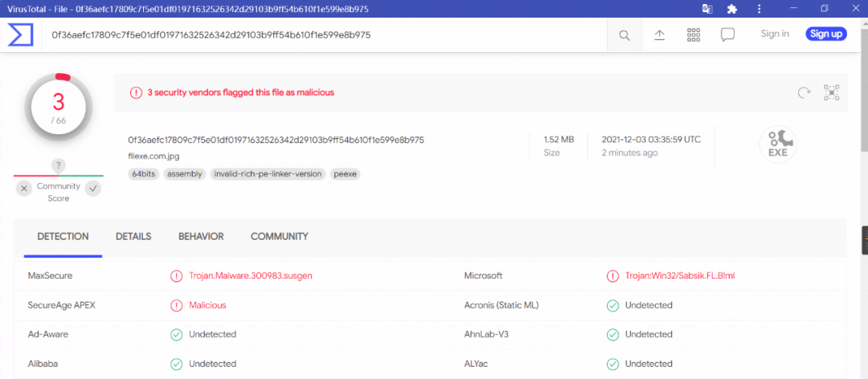This screenshot has height=379, width=868.
Task: Click the Sign in link
Action: [775, 34]
